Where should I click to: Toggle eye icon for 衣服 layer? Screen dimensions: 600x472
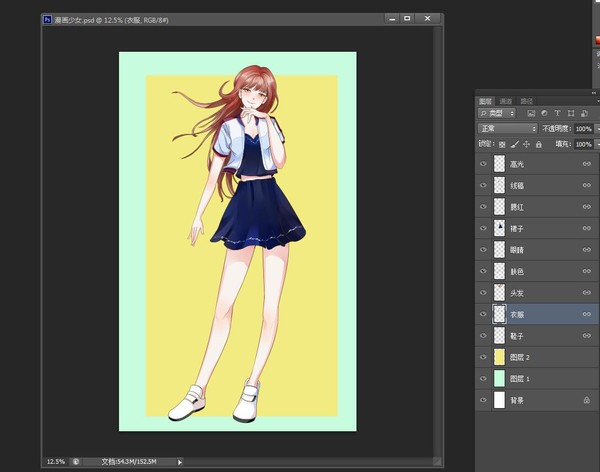tap(483, 314)
